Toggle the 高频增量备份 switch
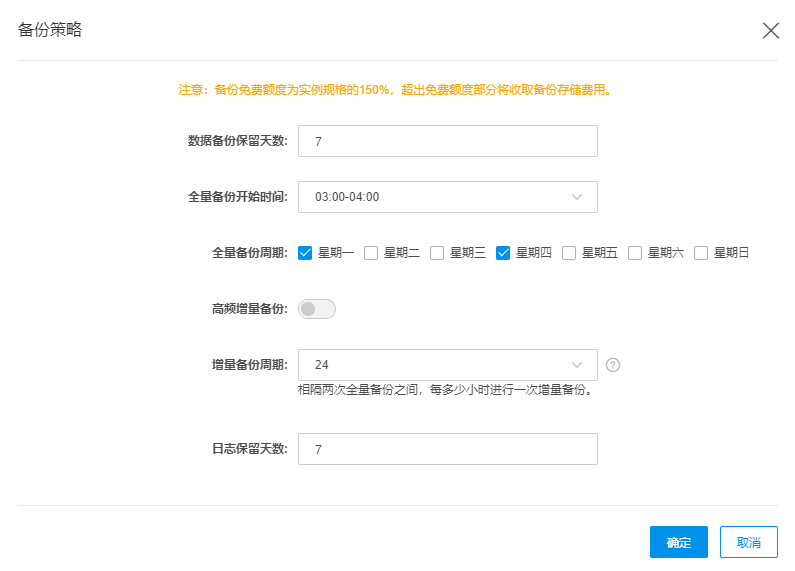This screenshot has height=571, width=795. 317,309
